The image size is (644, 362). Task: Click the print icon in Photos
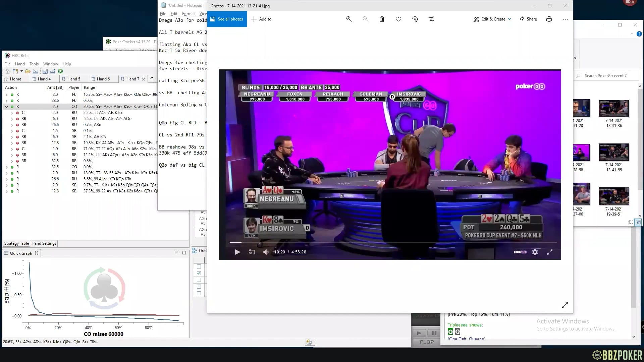pos(549,19)
